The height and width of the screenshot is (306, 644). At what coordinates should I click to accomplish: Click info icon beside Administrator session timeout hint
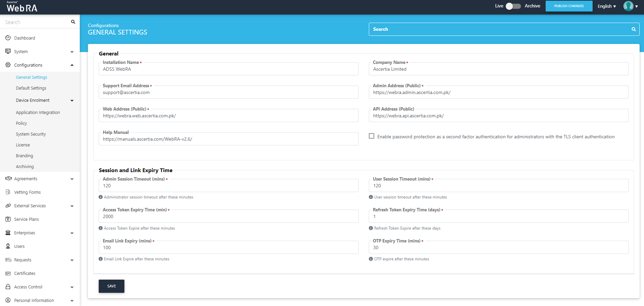[x=101, y=197]
